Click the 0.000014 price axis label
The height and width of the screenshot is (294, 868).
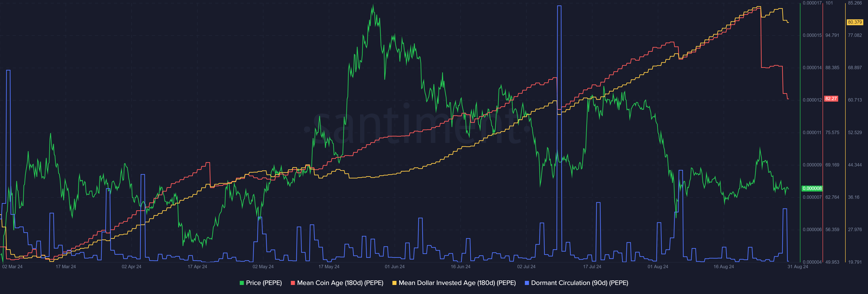coord(812,68)
